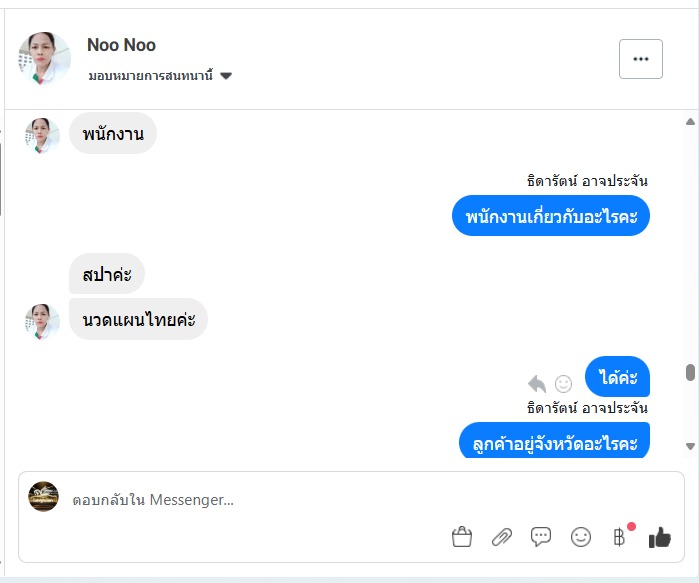
Task: React with smiley next to ได้ค่ะ message
Action: 564,383
